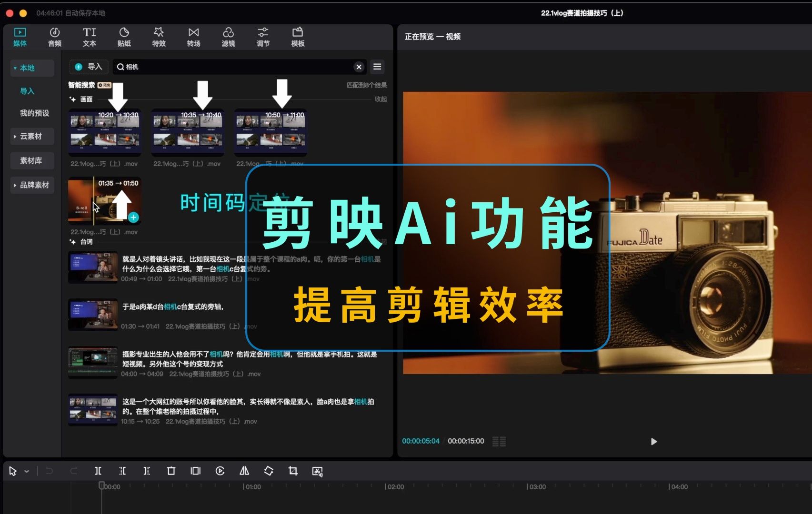Click the 画面 scene section header
The height and width of the screenshot is (514, 812).
(x=81, y=99)
